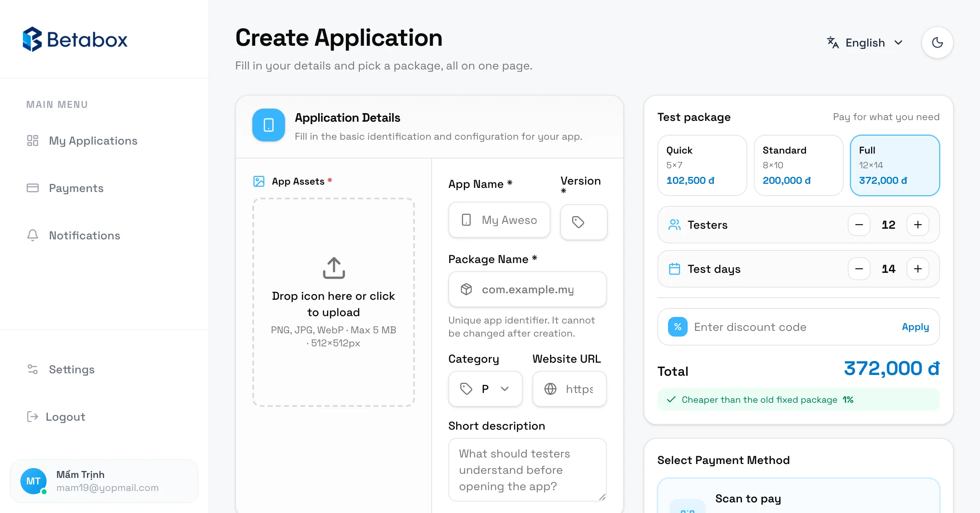
Task: Click the My Applications grid icon
Action: [x=33, y=141]
